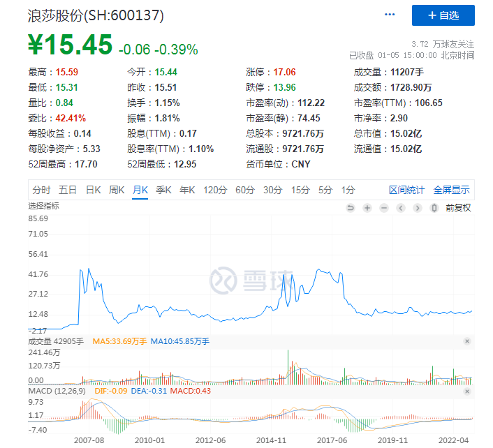Close the volume indicator panel
The height and width of the screenshot is (448, 493).
(467, 341)
